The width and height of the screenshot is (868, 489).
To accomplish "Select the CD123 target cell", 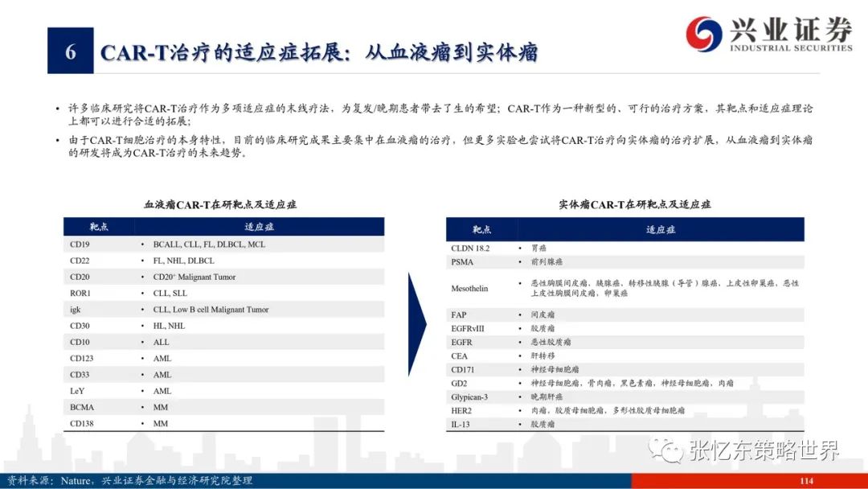I will coord(82,358).
